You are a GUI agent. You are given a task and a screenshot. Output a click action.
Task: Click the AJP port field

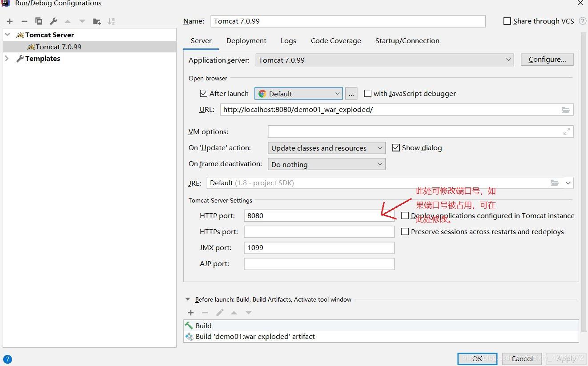[319, 263]
